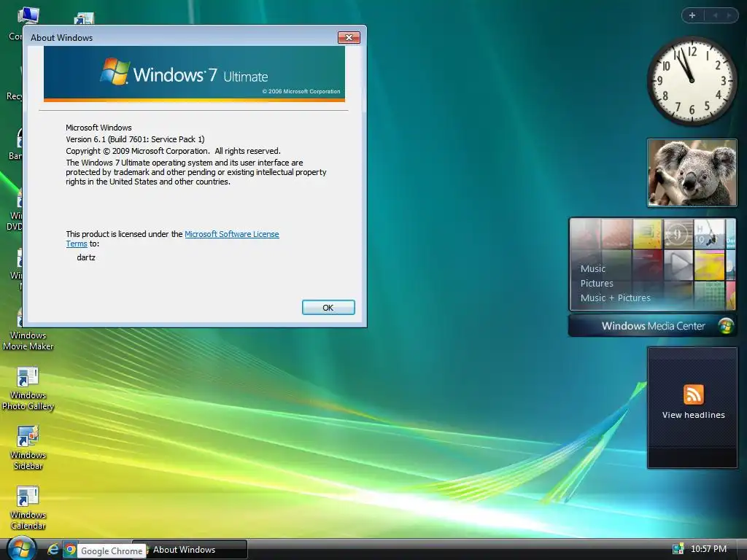Open Windows Photo Gallery desktop shortcut
The height and width of the screenshot is (560, 747).
(x=28, y=389)
